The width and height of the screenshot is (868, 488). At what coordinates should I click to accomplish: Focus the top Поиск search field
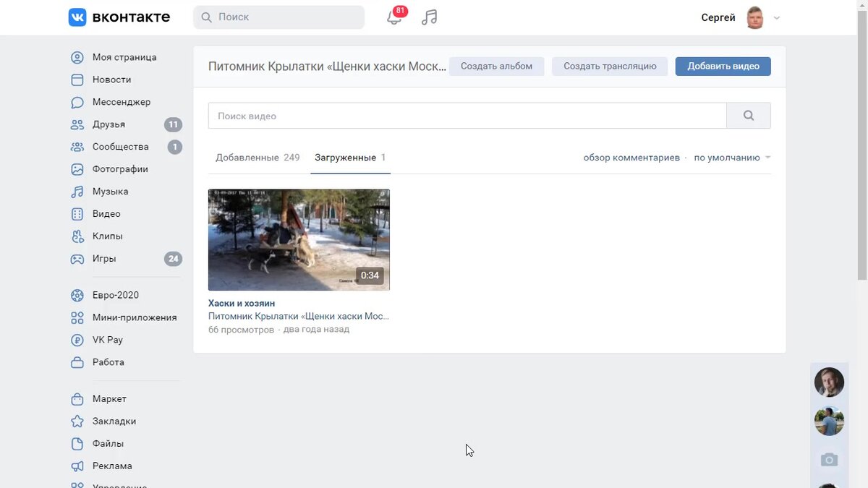pyautogui.click(x=278, y=17)
